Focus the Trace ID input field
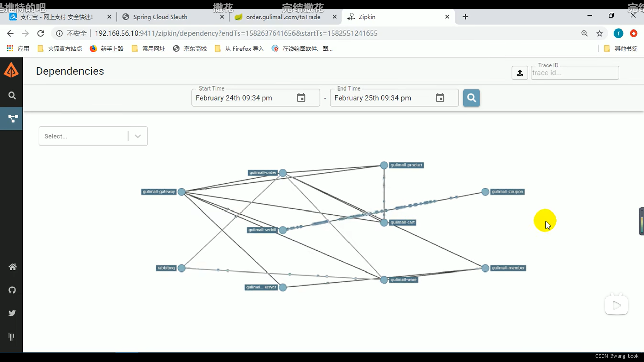This screenshot has width=644, height=362. 575,73
